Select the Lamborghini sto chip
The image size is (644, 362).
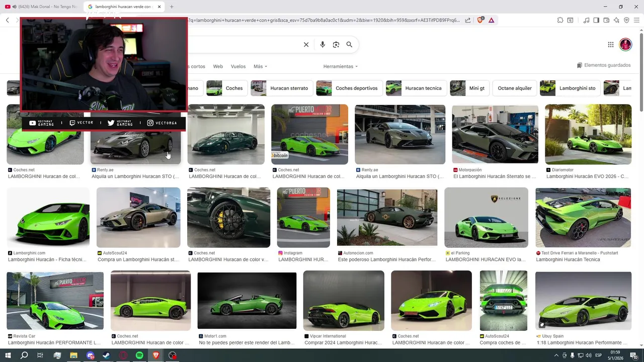coord(570,88)
